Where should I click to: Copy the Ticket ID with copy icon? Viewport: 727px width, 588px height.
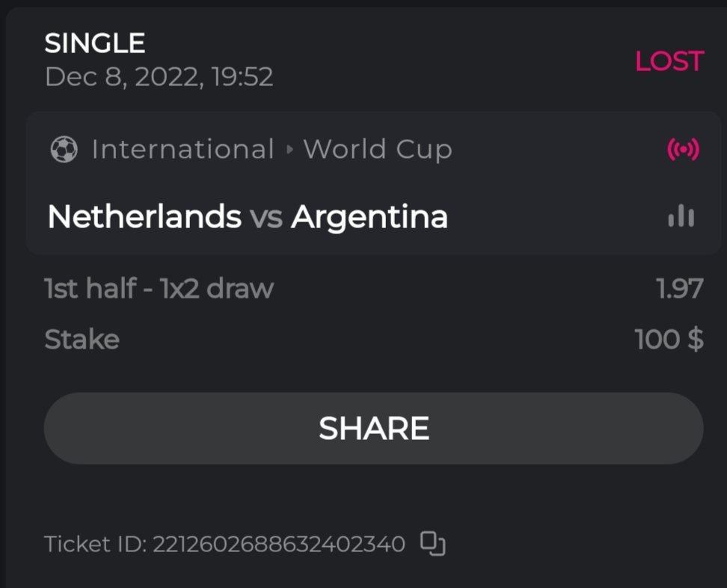click(x=432, y=543)
